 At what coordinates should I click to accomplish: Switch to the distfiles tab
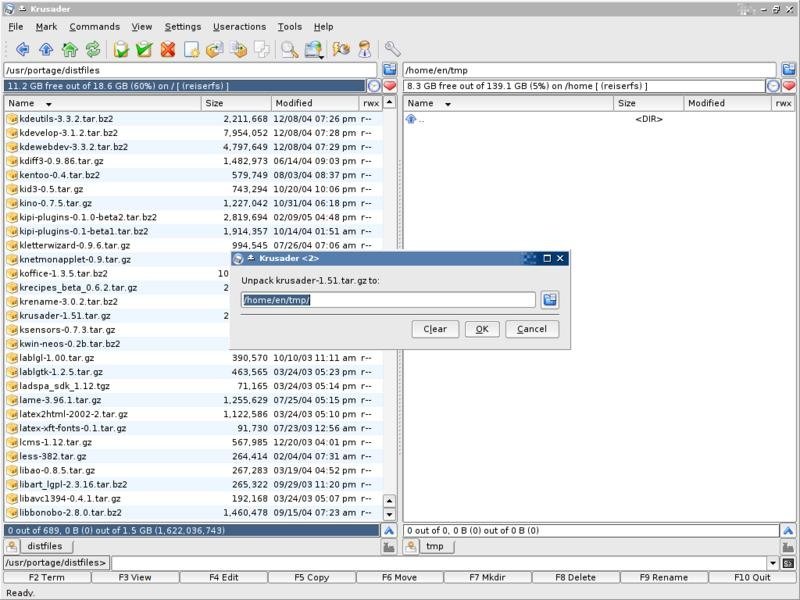(x=45, y=546)
